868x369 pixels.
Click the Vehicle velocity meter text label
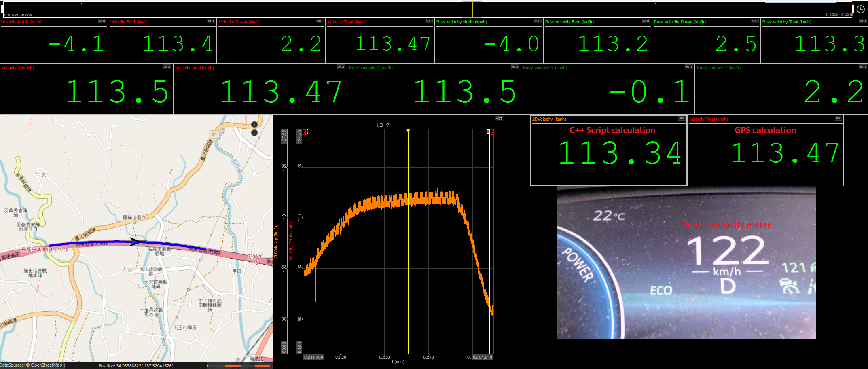click(x=726, y=225)
